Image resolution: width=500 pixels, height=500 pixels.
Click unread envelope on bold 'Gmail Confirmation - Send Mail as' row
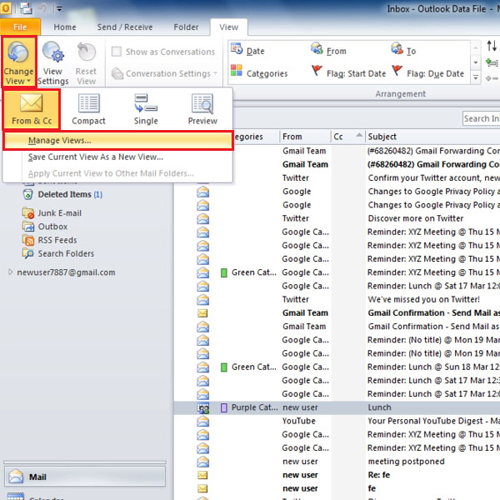point(203,313)
